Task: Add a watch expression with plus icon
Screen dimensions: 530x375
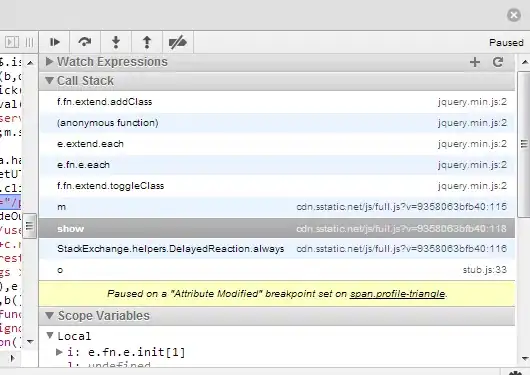Action: (x=475, y=62)
